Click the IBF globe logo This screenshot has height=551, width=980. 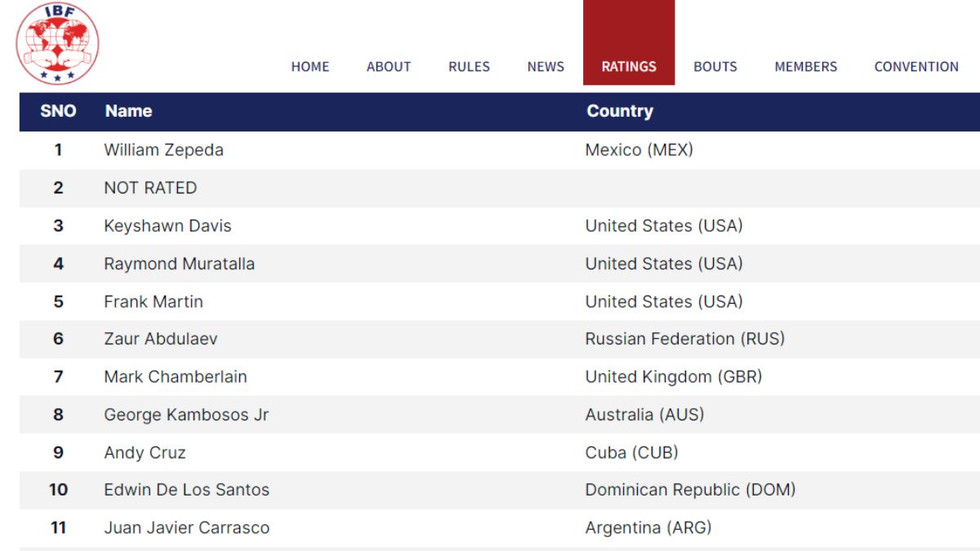tap(57, 42)
